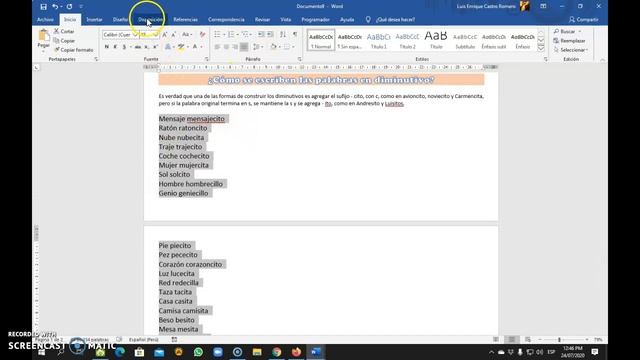Toggle italic (K) formatting
The height and width of the screenshot is (360, 640).
coord(116,47)
